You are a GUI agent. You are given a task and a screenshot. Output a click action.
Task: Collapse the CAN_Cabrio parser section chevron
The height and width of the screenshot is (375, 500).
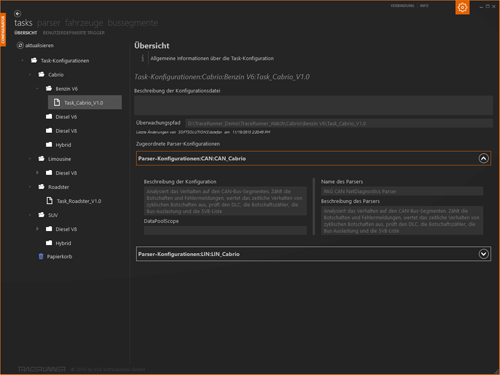pos(484,158)
